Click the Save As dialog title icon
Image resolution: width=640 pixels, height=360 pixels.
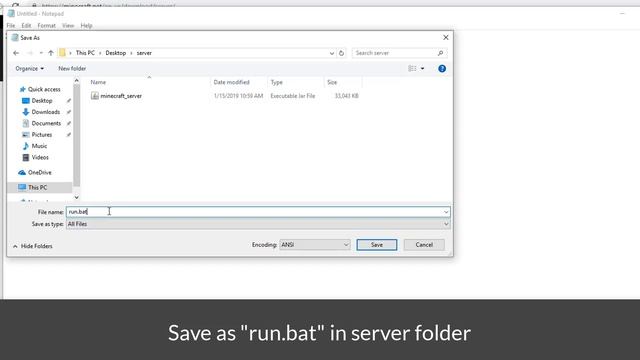15,38
